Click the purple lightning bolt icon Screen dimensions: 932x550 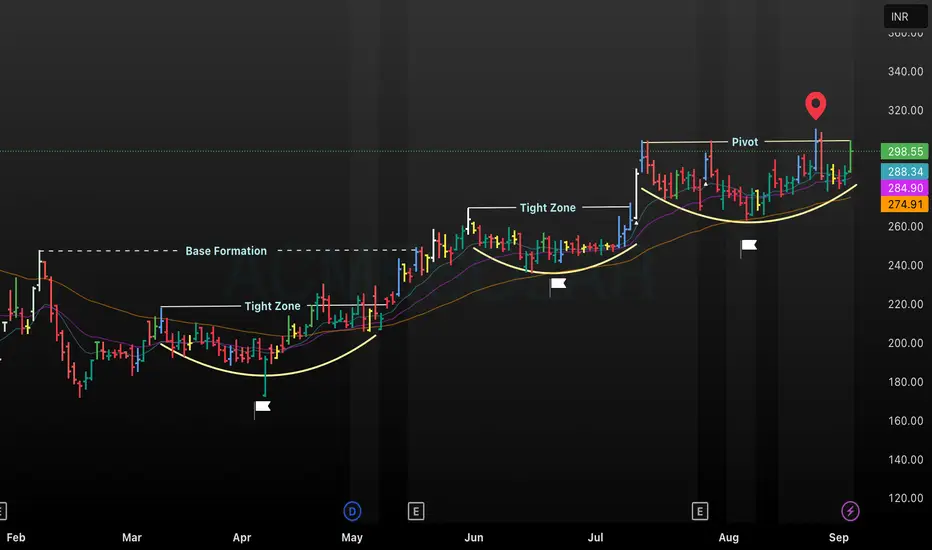click(x=850, y=511)
